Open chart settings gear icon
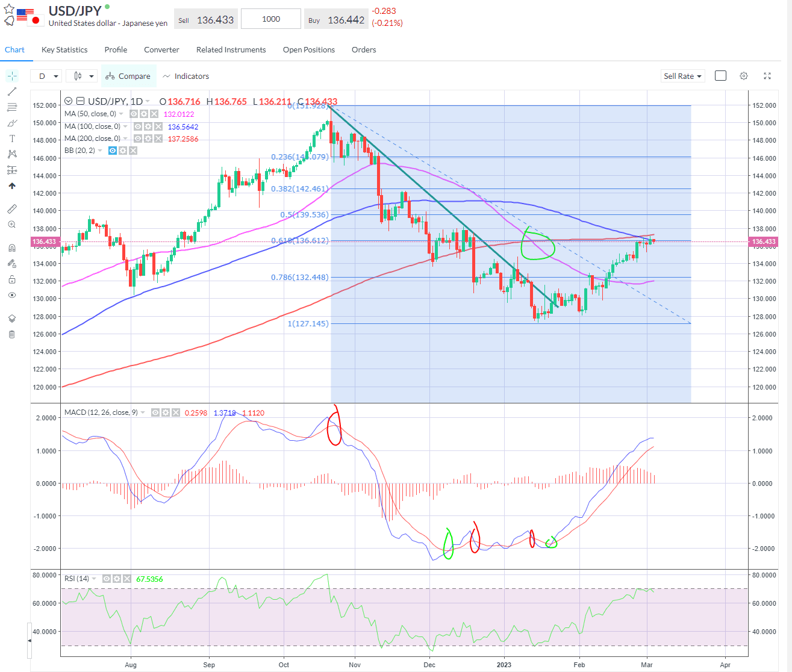792x672 pixels. [x=744, y=76]
